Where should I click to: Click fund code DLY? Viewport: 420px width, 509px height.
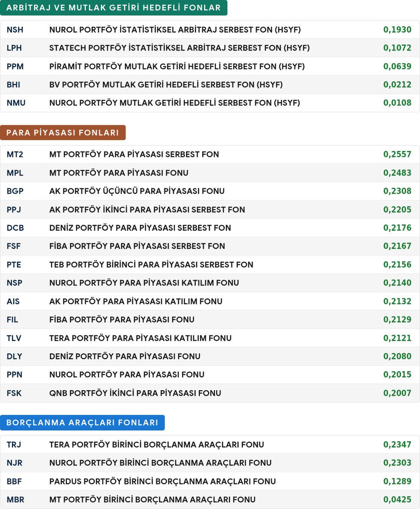(14, 356)
